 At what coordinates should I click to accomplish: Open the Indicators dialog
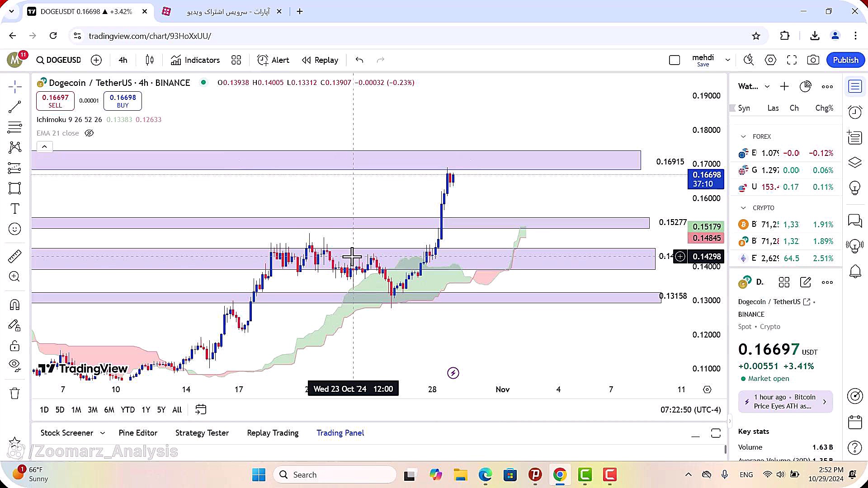point(195,60)
